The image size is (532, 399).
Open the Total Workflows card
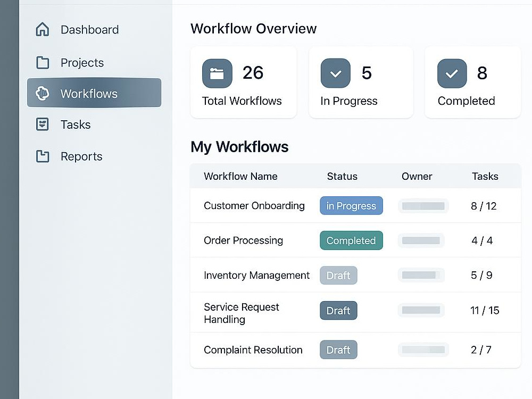coord(244,82)
